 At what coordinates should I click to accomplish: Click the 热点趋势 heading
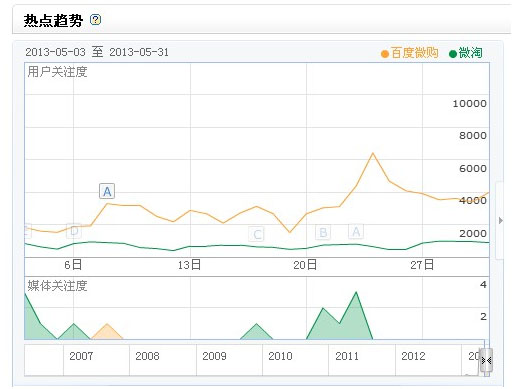click(53, 20)
